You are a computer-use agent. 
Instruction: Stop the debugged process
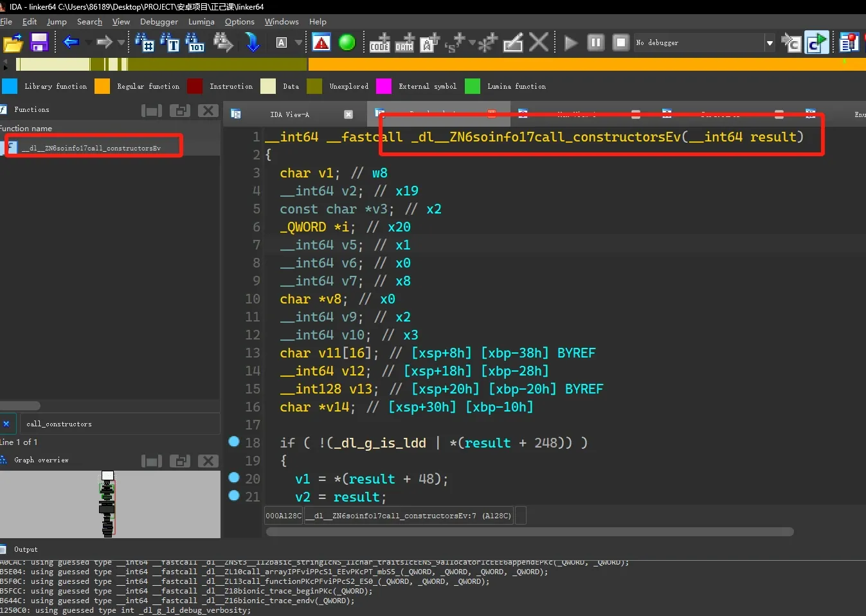(x=620, y=43)
